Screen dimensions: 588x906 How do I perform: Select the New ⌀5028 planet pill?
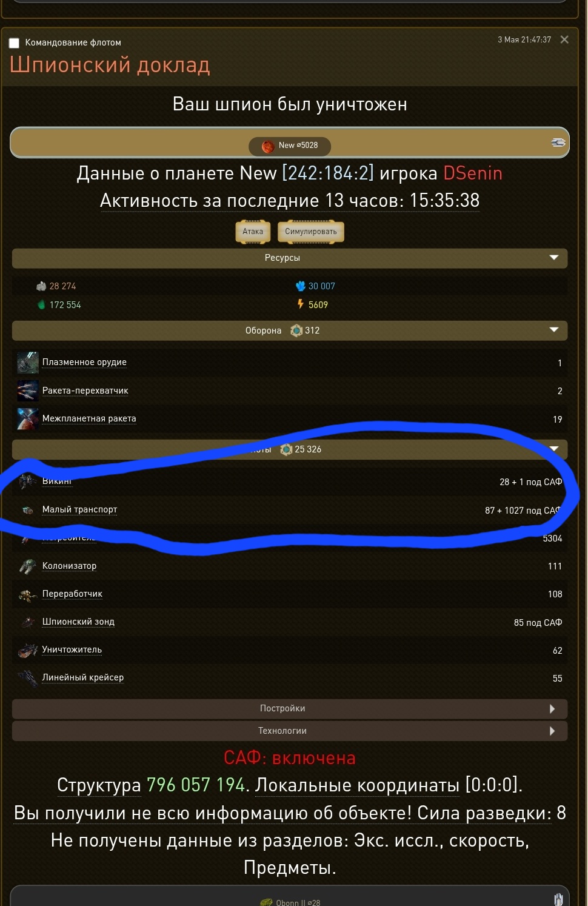click(290, 146)
